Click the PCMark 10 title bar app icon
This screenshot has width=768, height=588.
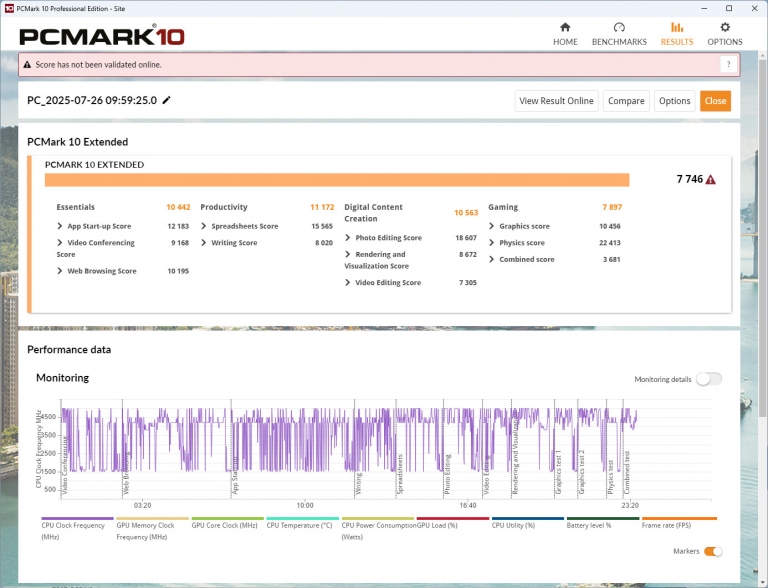pyautogui.click(x=9, y=8)
